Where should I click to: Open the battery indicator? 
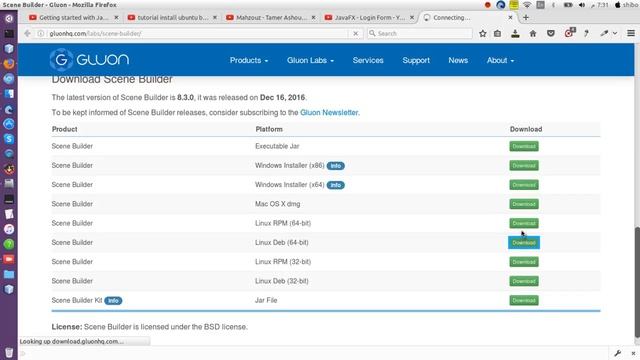click(568, 5)
